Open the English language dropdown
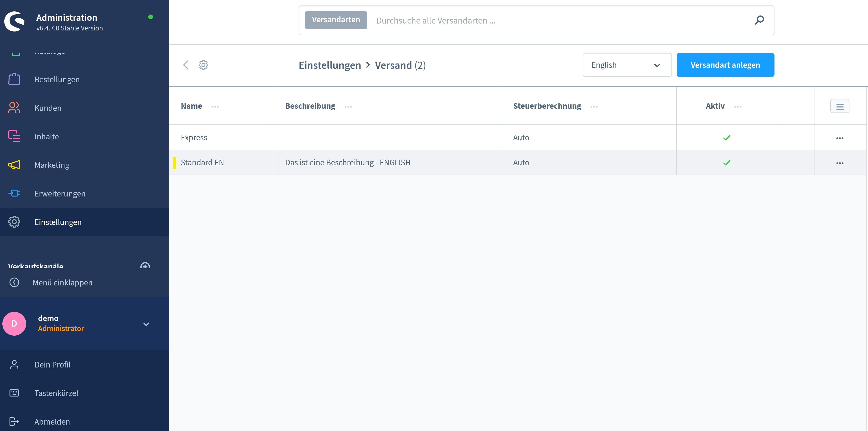This screenshot has width=868, height=431. click(x=627, y=65)
